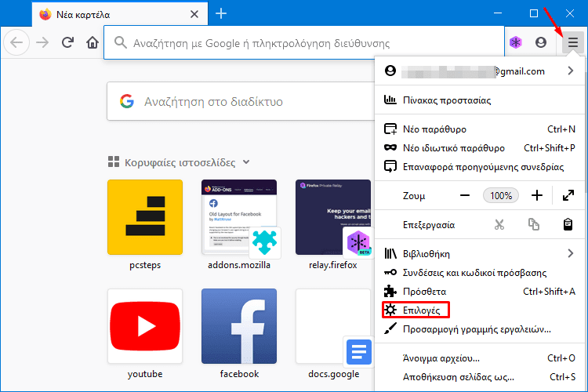Click the Πίνακας προστασίας chart icon

[390, 100]
